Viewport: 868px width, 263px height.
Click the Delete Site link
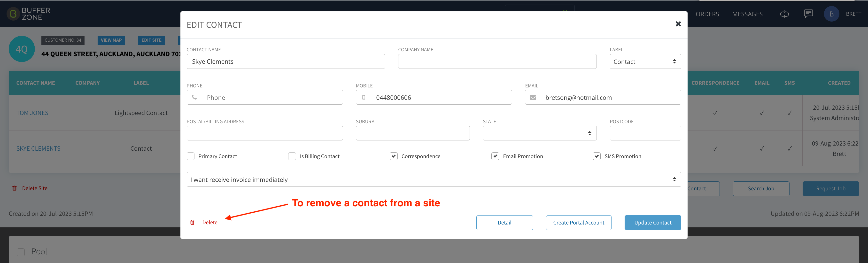click(x=35, y=188)
